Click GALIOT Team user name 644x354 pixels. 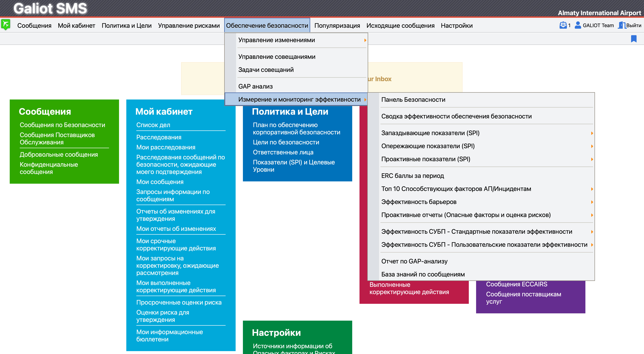[598, 25]
